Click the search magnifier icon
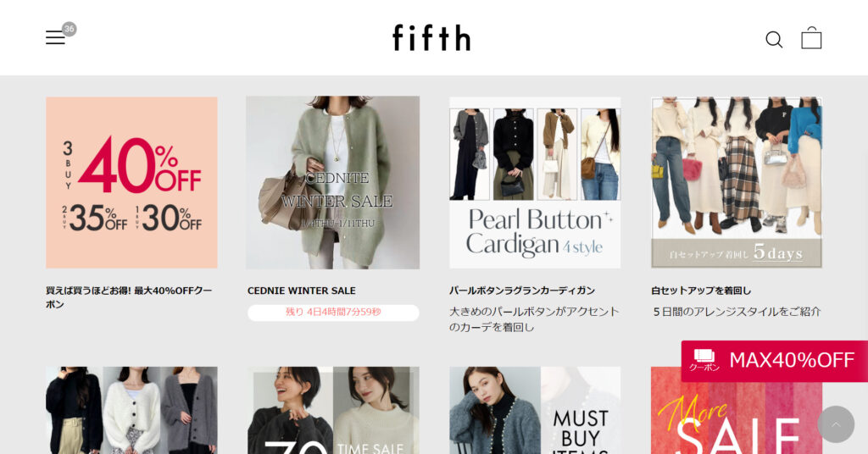The image size is (868, 454). [774, 39]
